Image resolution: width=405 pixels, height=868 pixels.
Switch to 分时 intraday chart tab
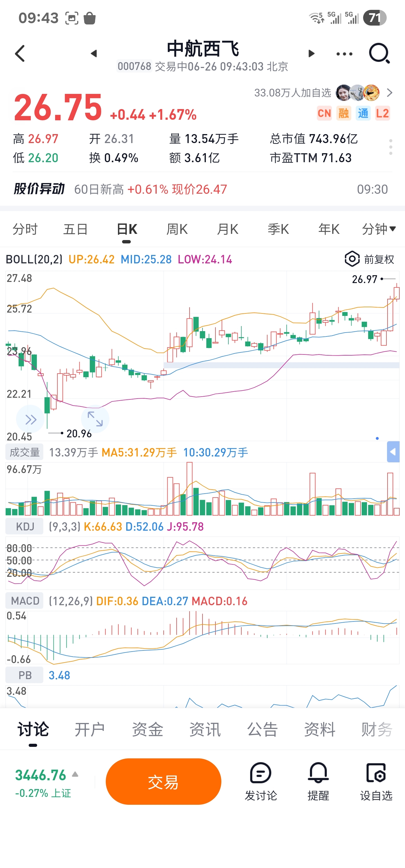click(25, 229)
